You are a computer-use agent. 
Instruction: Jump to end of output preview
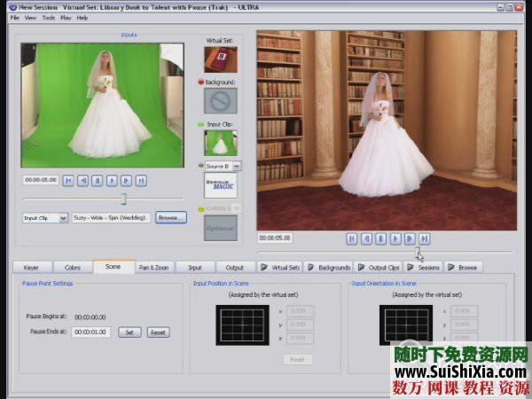point(425,239)
